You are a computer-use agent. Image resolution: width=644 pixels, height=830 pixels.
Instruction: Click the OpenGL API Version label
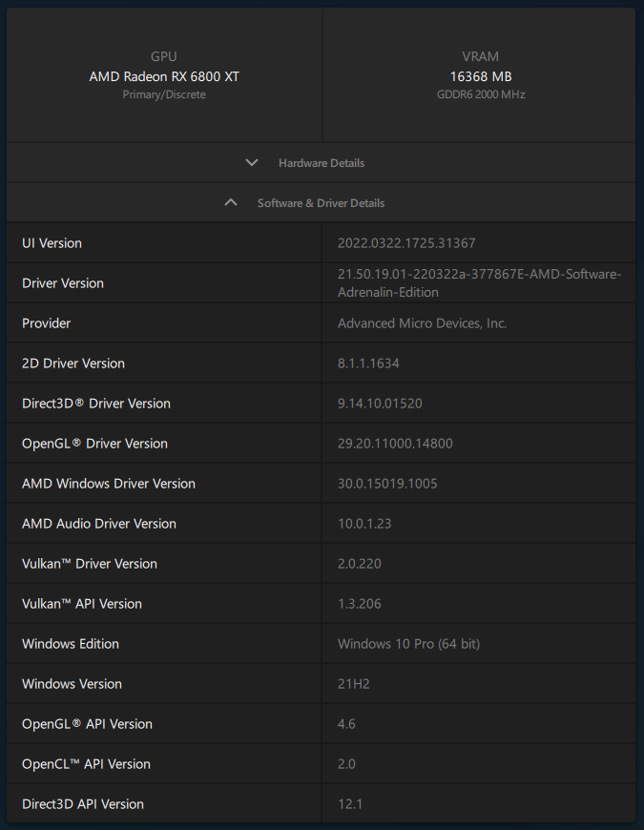click(87, 724)
